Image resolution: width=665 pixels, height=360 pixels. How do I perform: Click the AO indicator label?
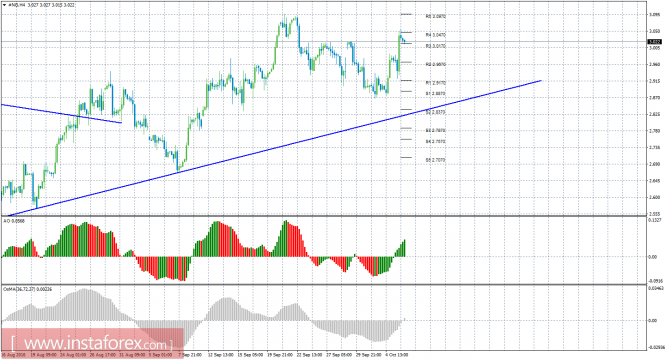click(14, 221)
